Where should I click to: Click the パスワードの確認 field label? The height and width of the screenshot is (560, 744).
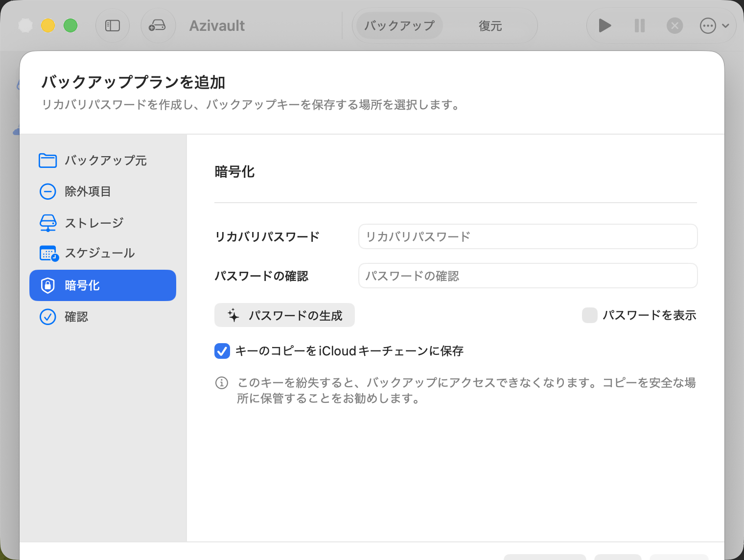[x=261, y=276]
